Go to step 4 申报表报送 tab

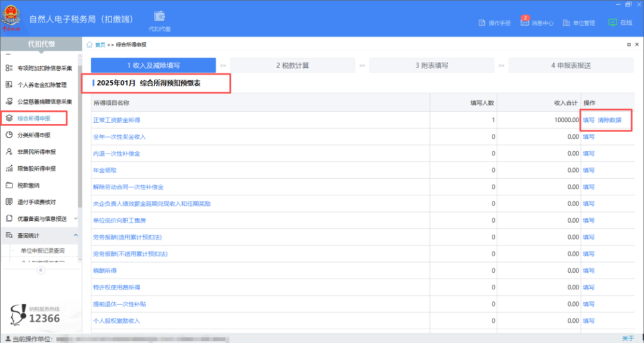[x=571, y=66]
